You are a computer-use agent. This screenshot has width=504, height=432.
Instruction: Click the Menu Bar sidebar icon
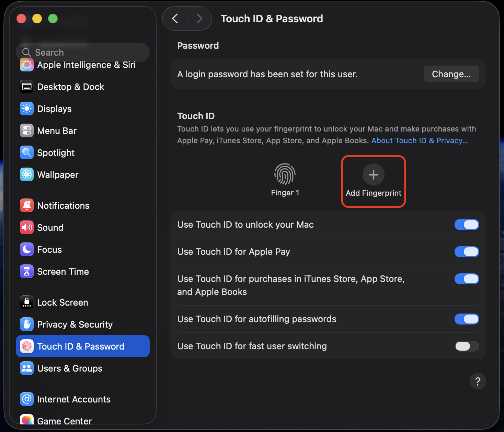27,131
